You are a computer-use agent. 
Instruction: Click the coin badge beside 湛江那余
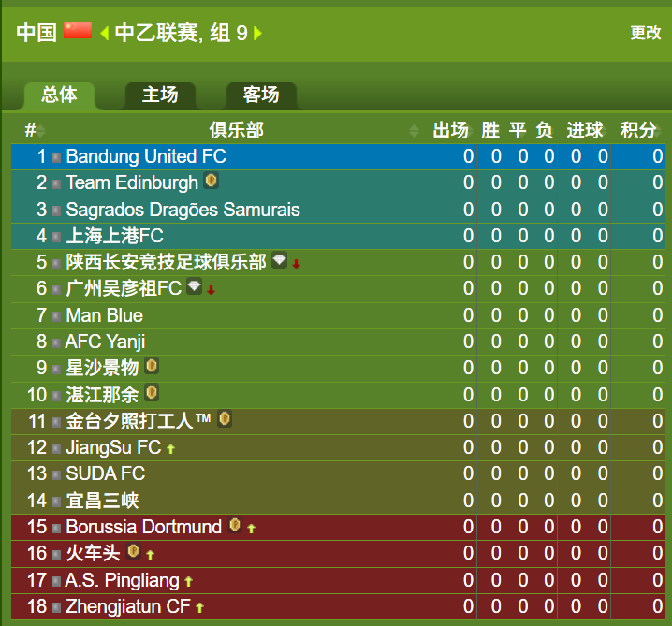tap(152, 392)
